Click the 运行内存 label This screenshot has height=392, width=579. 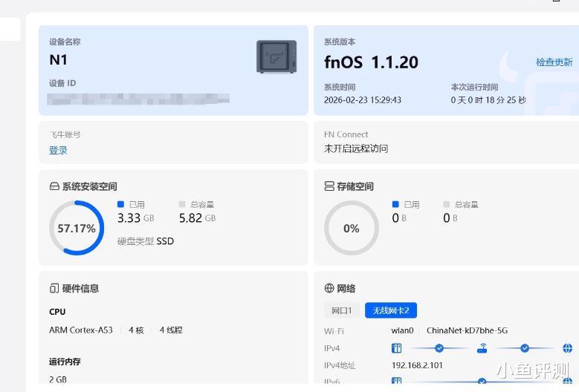pos(65,362)
